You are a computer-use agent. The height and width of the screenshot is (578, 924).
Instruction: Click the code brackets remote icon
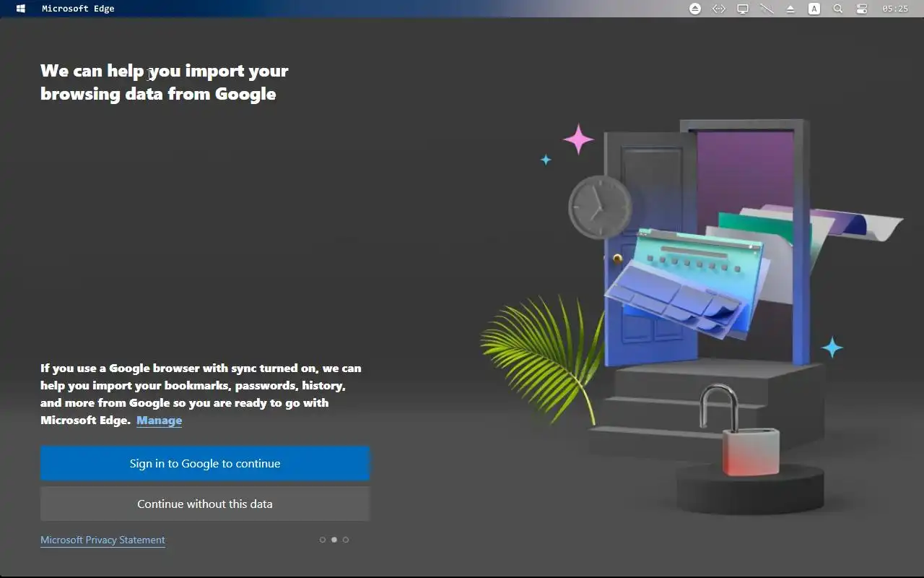718,9
